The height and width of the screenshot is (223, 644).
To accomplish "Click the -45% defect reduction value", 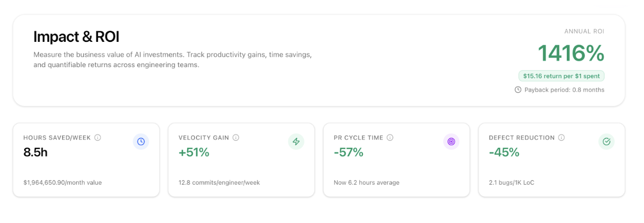I will click(504, 152).
